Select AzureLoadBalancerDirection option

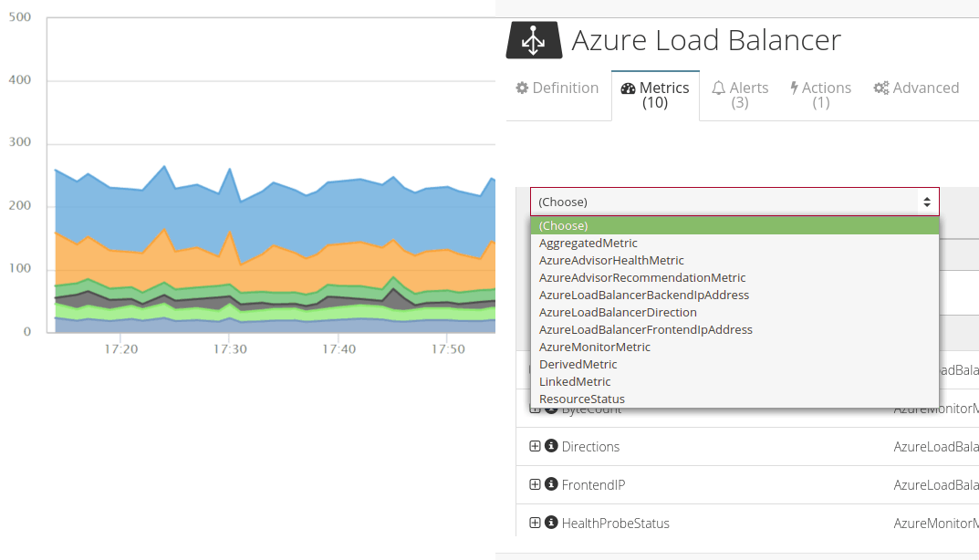pos(734,312)
